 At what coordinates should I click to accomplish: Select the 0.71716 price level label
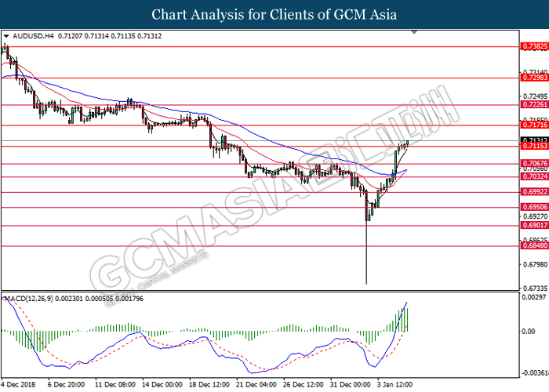click(534, 125)
